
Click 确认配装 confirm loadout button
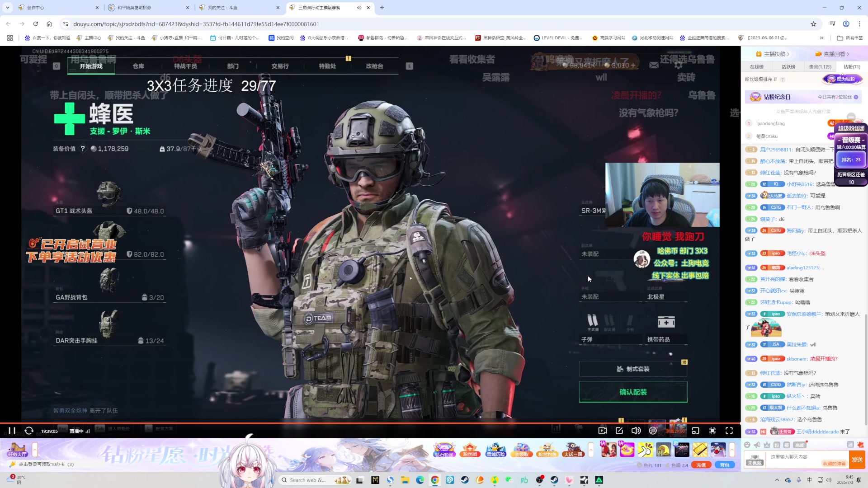coord(633,392)
